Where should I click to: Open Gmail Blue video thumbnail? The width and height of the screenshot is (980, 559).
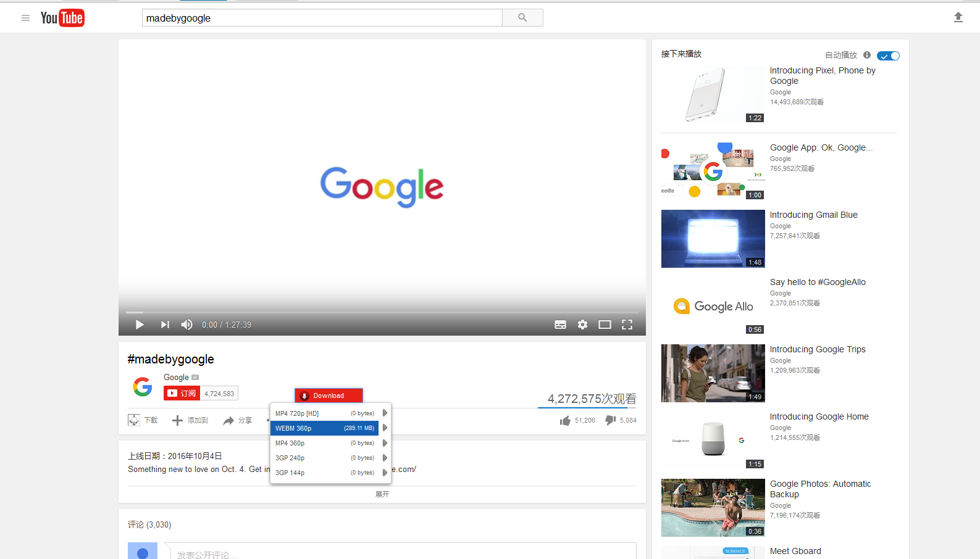[x=713, y=239]
